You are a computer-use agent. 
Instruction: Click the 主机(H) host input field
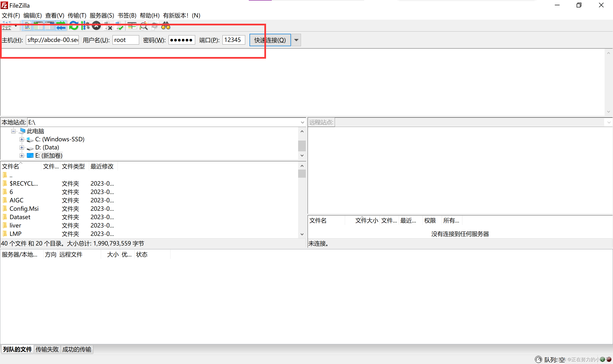tap(52, 40)
